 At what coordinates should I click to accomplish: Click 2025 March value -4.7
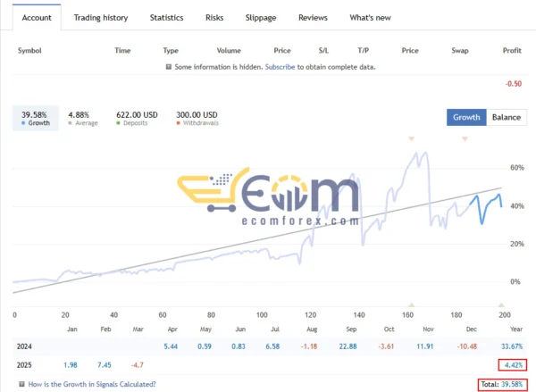[x=138, y=365]
